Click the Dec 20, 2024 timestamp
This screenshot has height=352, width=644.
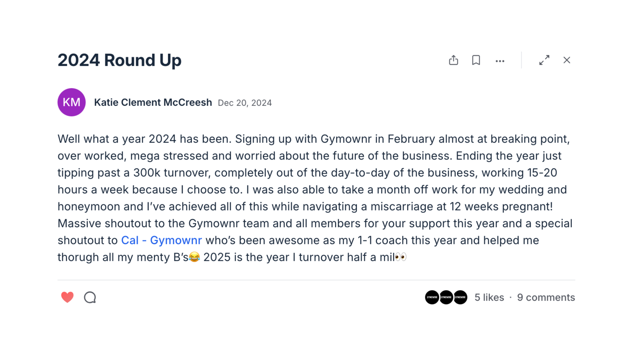pyautogui.click(x=245, y=103)
